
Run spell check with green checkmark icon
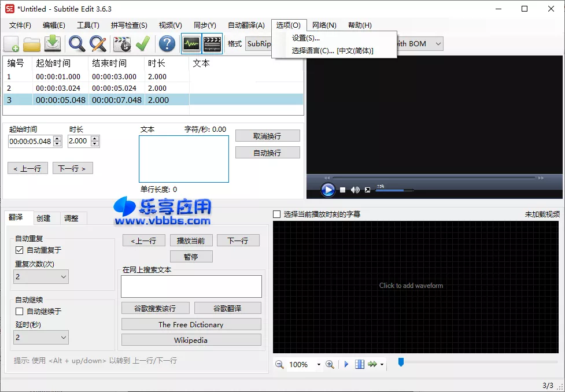[x=143, y=44]
